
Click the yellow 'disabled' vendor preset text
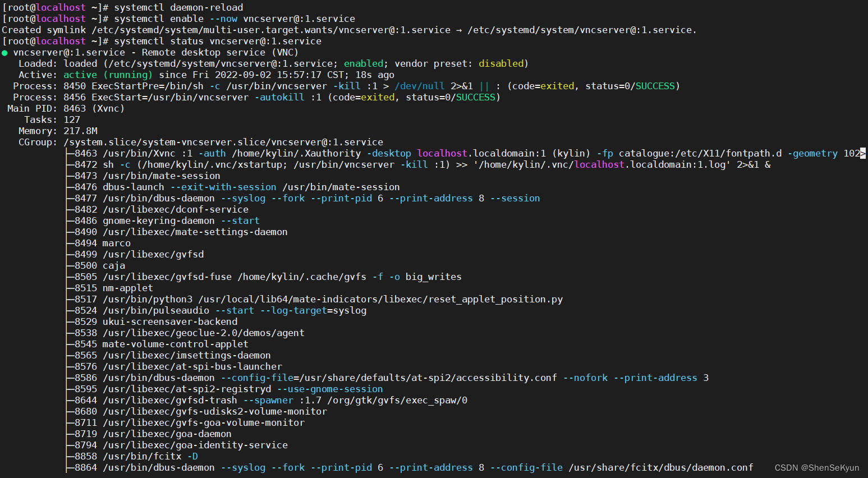pyautogui.click(x=501, y=63)
